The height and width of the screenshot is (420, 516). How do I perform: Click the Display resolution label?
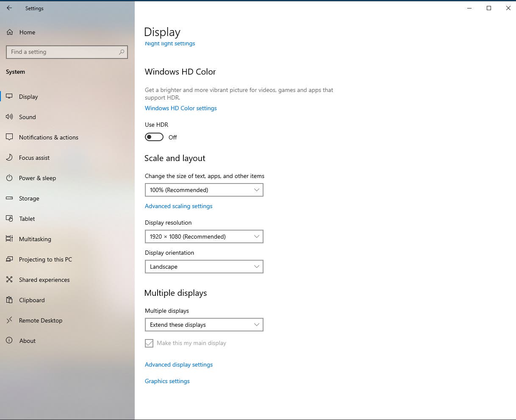click(x=168, y=223)
